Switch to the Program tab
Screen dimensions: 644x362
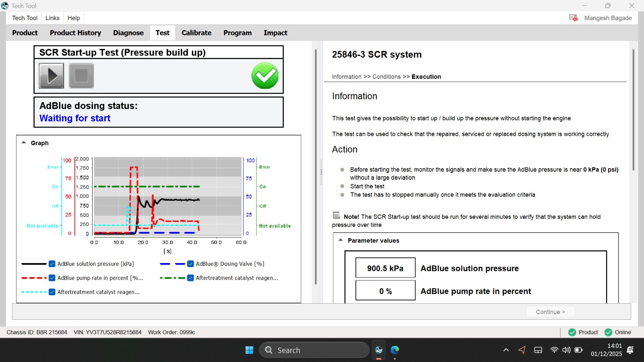[x=237, y=33]
